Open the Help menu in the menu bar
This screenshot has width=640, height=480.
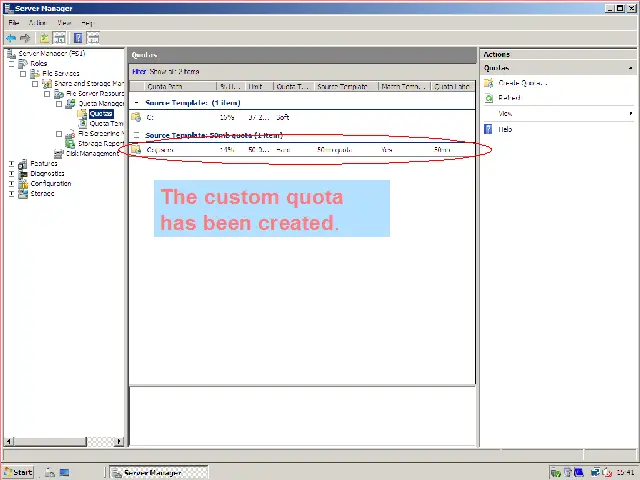click(x=87, y=23)
